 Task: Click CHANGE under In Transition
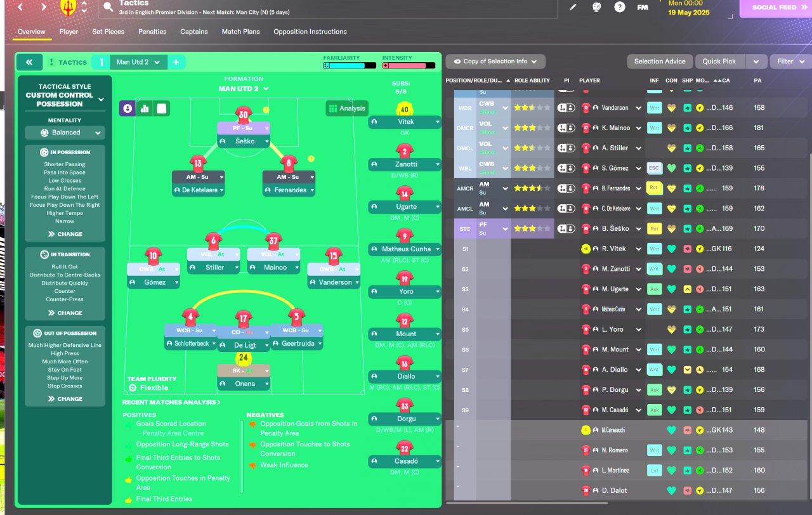tap(65, 313)
